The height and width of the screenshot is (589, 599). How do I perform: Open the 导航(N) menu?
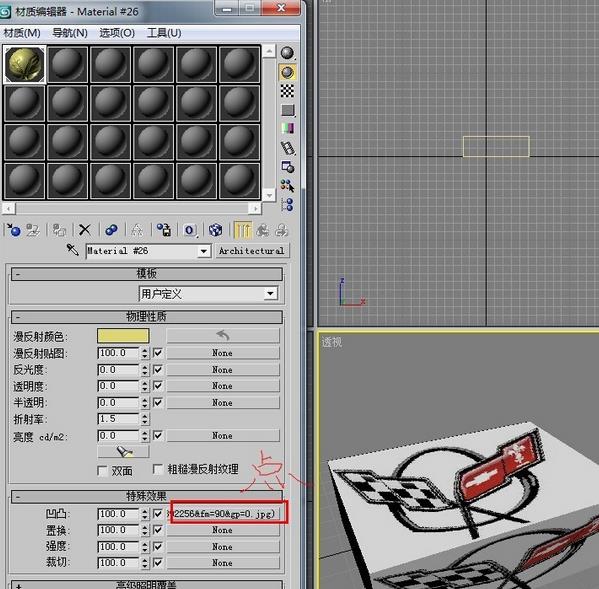click(x=70, y=33)
